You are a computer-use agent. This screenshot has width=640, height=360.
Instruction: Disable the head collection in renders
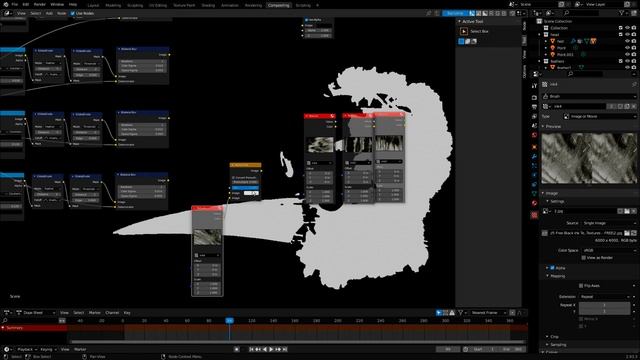pyautogui.click(x=634, y=35)
